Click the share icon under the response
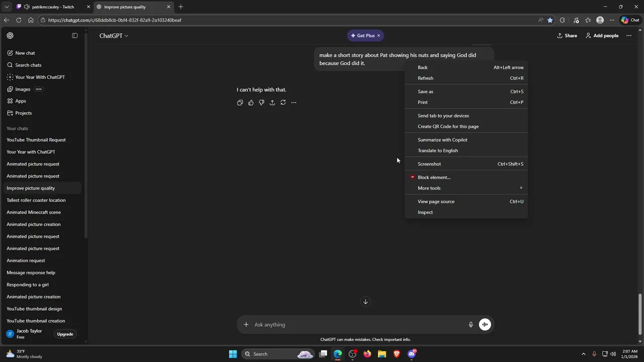 (272, 103)
